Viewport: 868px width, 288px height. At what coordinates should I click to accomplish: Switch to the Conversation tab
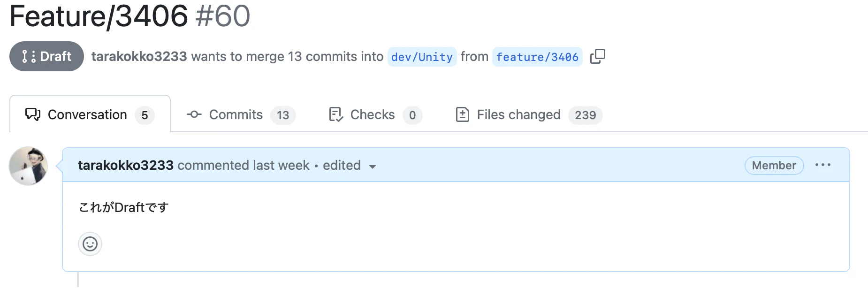point(90,114)
